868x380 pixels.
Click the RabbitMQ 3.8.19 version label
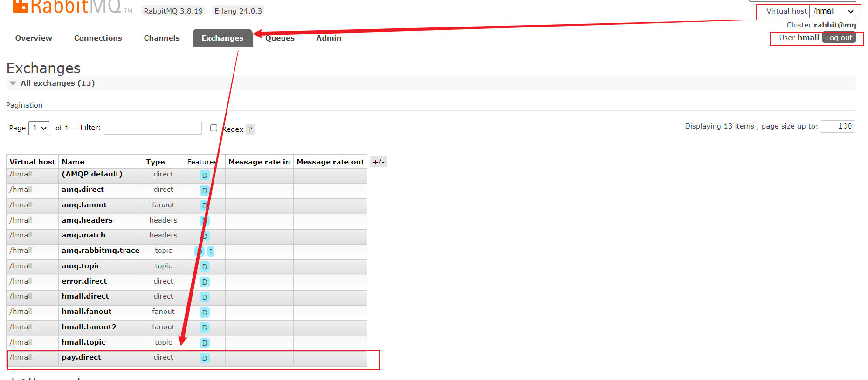173,11
